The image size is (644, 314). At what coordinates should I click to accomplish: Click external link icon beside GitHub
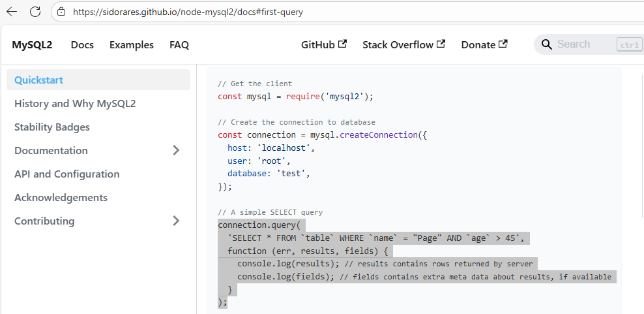[343, 44]
